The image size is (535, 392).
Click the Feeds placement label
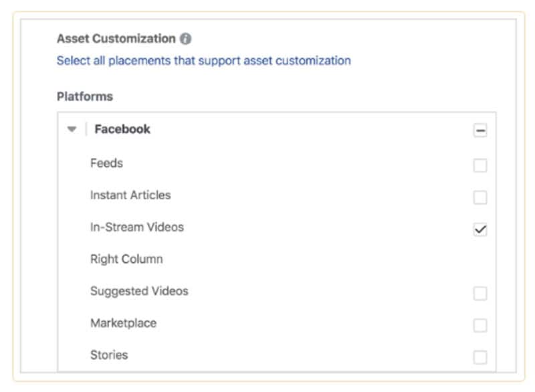pyautogui.click(x=106, y=163)
